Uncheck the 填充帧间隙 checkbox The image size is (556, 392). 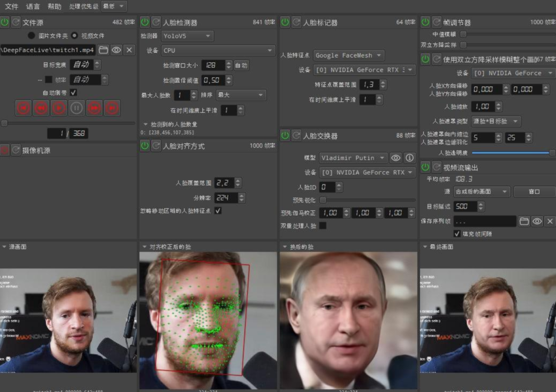pyautogui.click(x=458, y=234)
